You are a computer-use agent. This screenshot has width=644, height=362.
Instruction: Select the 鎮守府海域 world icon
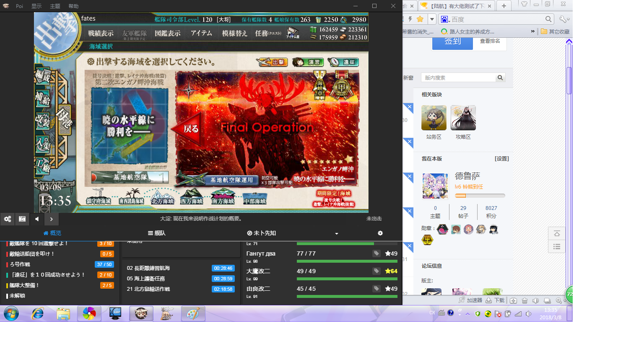coord(99,197)
